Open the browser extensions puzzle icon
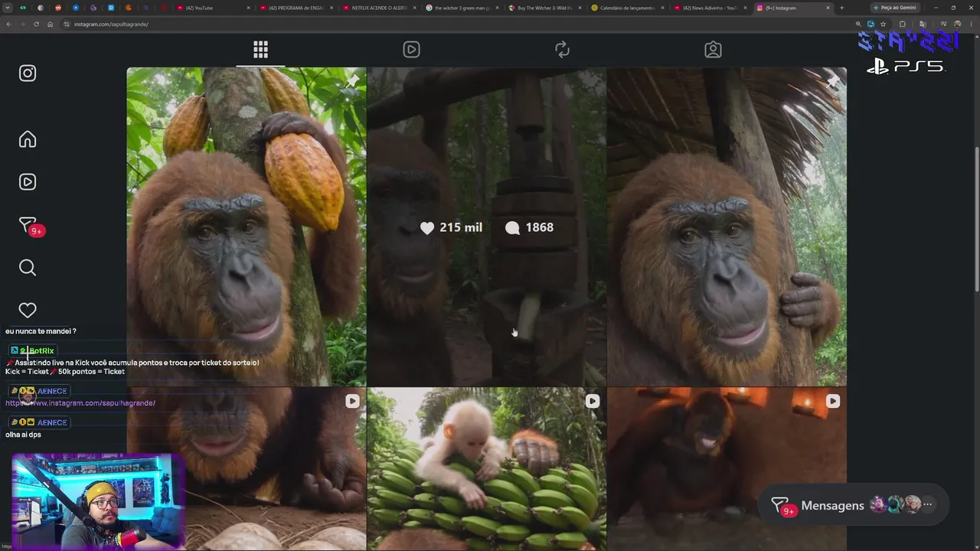The width and height of the screenshot is (980, 551). pos(902,24)
